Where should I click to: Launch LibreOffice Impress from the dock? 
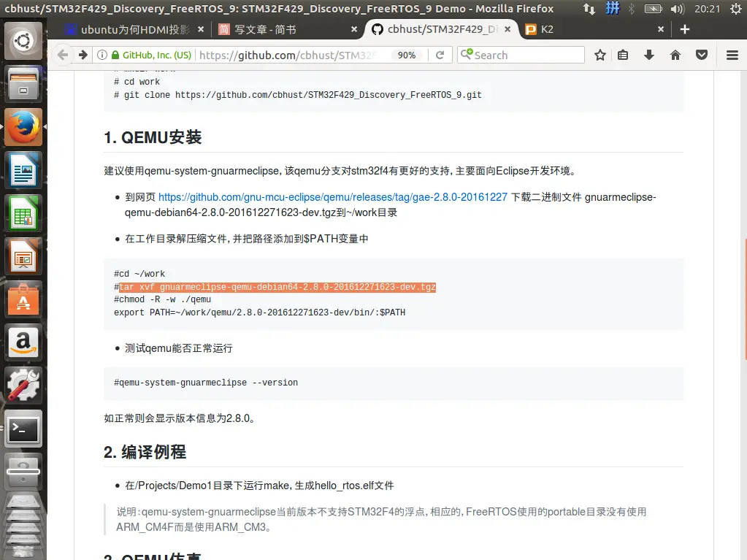23,256
